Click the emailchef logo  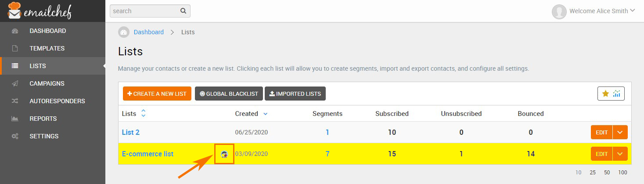pos(40,11)
